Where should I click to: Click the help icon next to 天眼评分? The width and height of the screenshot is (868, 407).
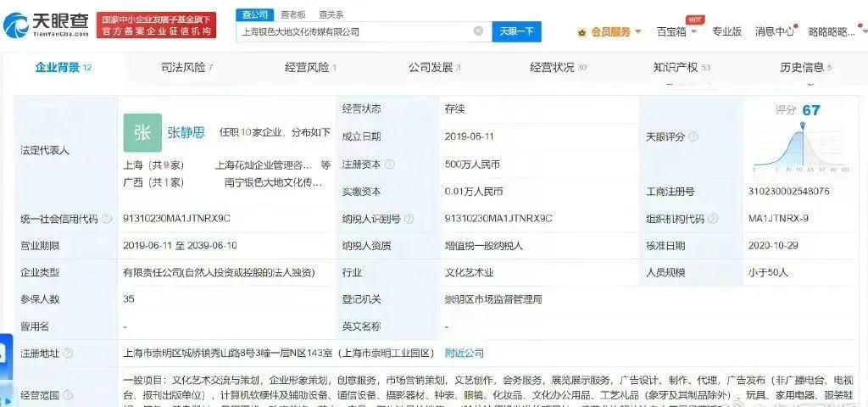pos(693,137)
